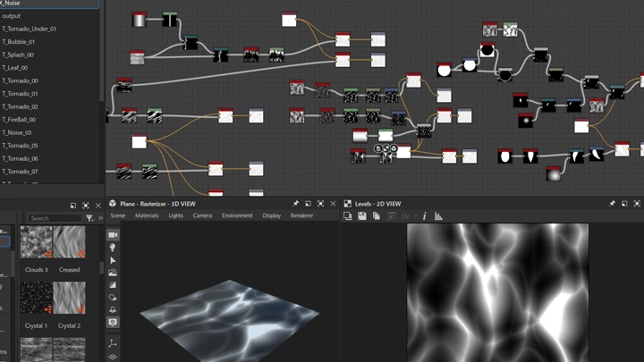644x362 pixels.
Task: Select T_Tornado_01 in the explorer list
Action: pos(50,94)
